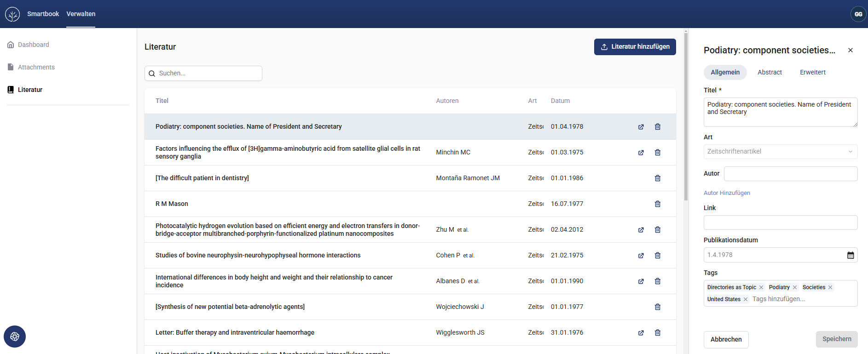Open external link for Cohen P article
Viewport: 868px width, 354px height.
[641, 256]
